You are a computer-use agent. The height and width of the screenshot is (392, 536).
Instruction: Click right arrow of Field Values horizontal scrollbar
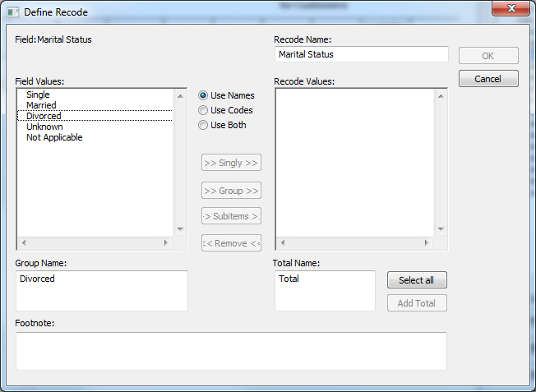(x=166, y=243)
